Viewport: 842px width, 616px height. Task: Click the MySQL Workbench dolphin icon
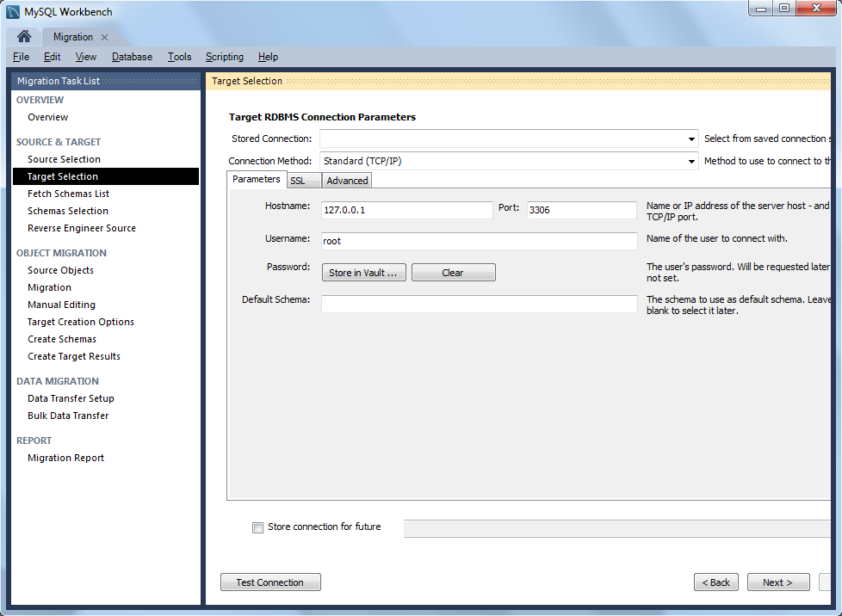point(13,12)
